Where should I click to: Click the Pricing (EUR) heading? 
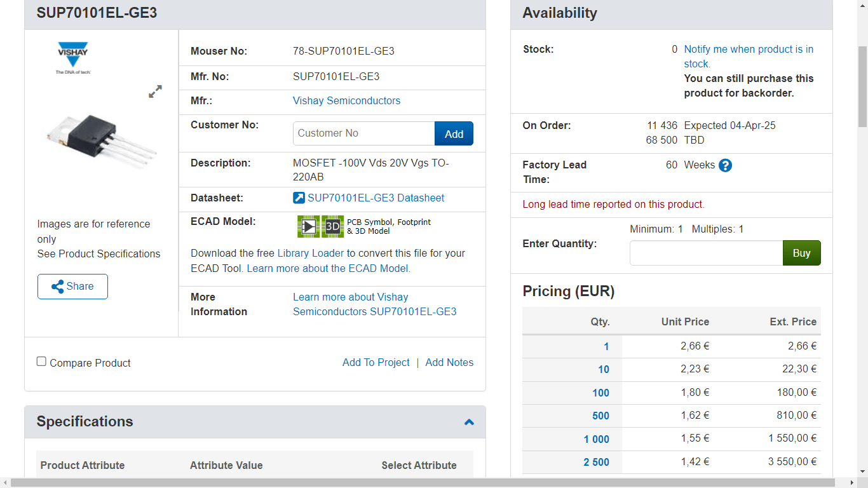pos(568,291)
